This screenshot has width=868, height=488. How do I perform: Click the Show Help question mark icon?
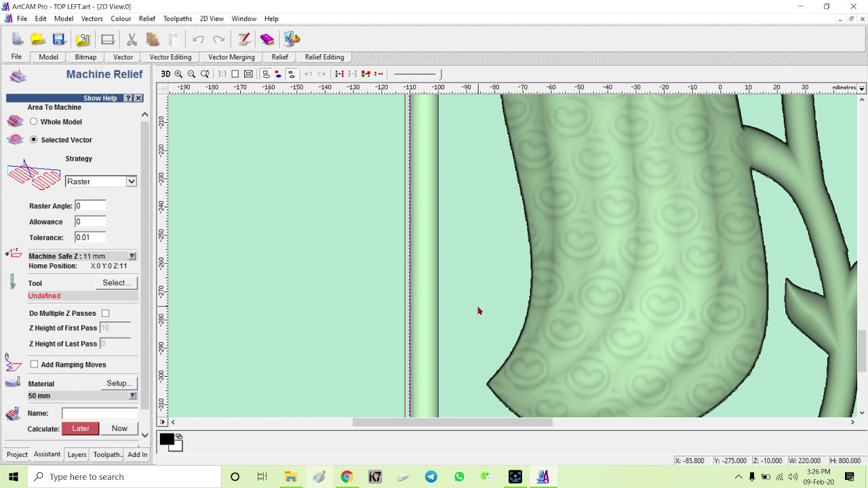click(128, 98)
